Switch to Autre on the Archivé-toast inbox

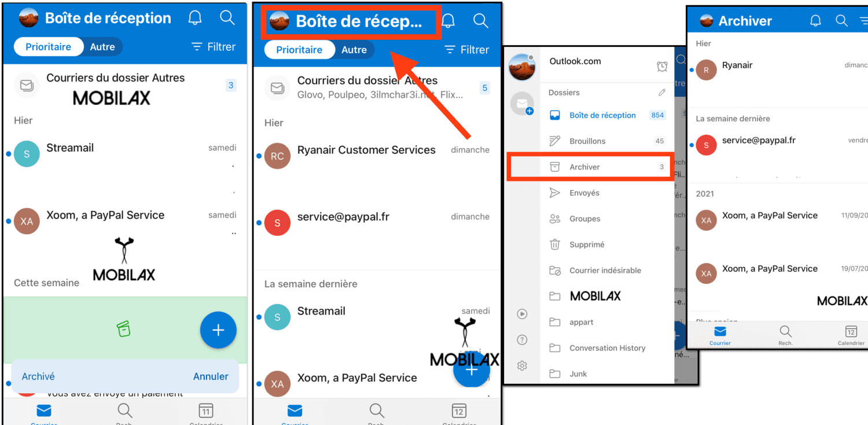point(102,47)
